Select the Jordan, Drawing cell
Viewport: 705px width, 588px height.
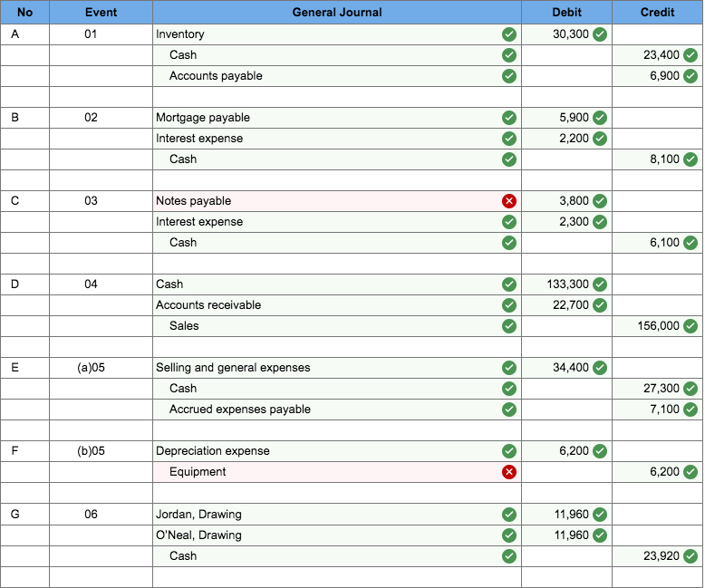337,515
